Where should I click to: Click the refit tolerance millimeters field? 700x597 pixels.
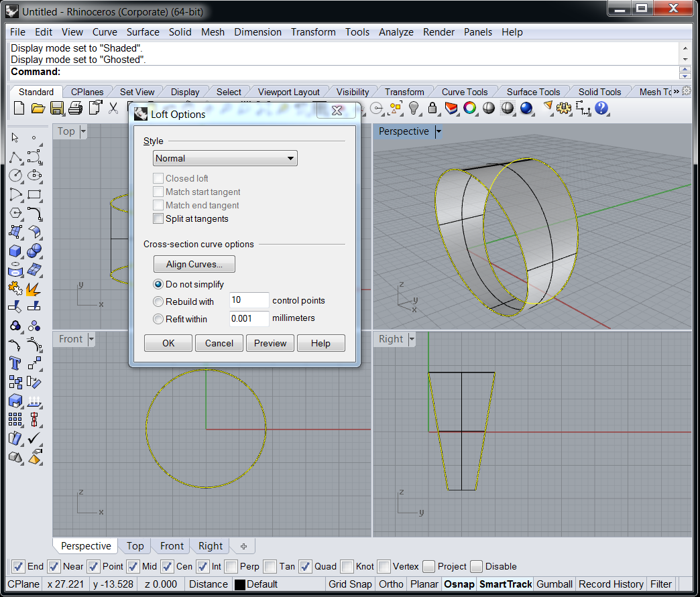pos(249,318)
